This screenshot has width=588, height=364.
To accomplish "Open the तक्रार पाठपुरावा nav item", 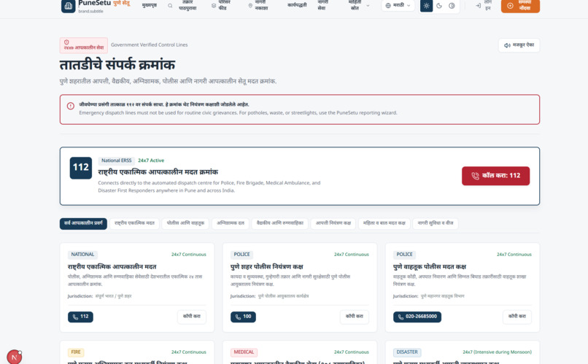I will click(187, 5).
